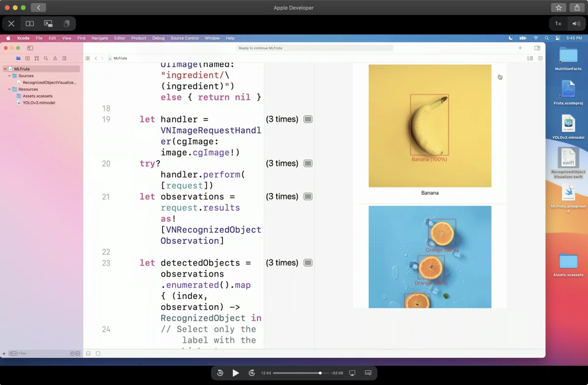Go back in Apple Developer window

point(38,8)
